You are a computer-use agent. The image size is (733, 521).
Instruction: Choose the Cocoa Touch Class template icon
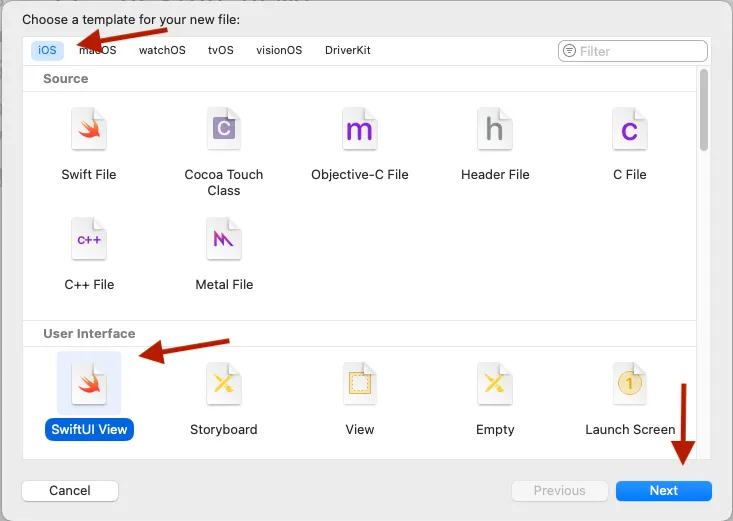[x=224, y=129]
